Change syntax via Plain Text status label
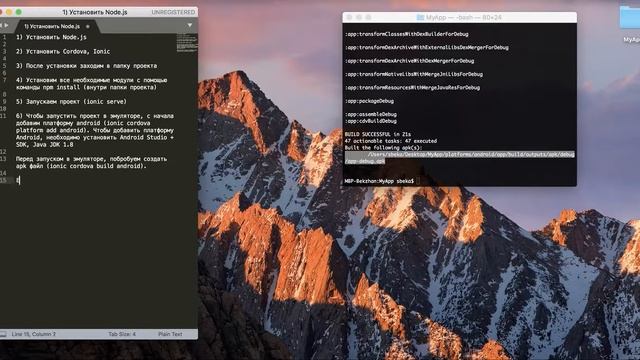Screen dimensions: 640x360 click(x=170, y=334)
